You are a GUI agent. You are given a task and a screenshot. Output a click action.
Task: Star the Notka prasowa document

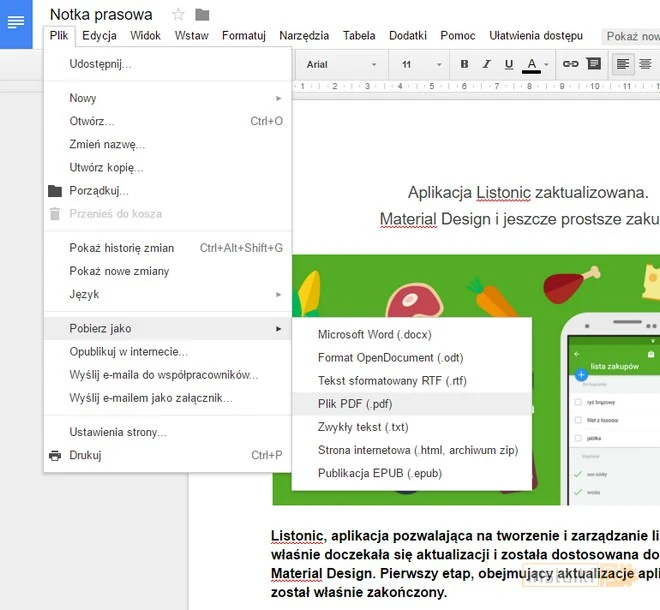coord(178,14)
